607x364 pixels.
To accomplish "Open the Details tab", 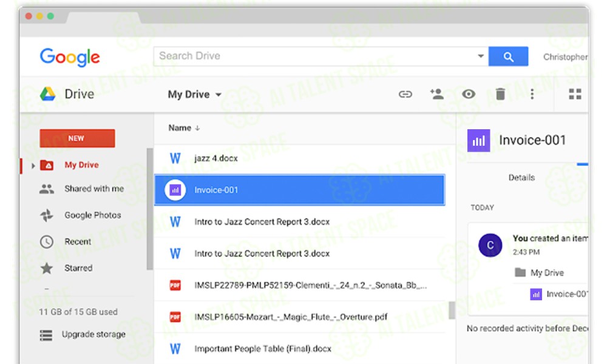I will (x=521, y=178).
